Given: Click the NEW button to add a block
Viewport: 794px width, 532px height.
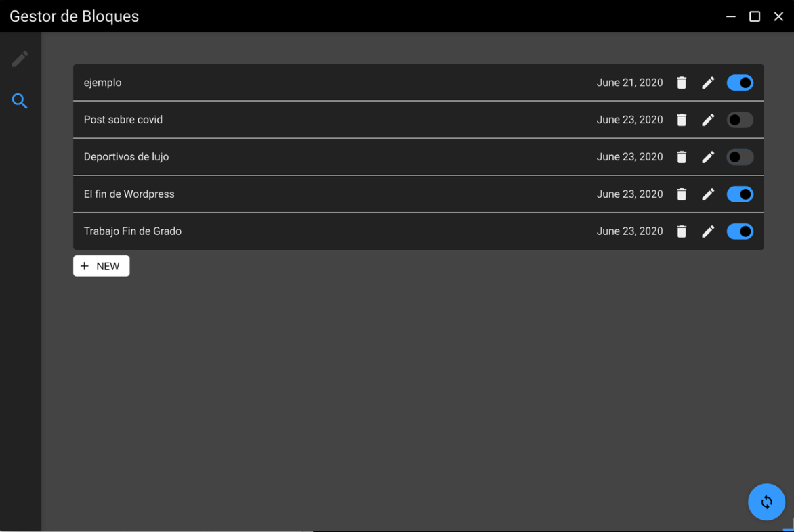Looking at the screenshot, I should [x=101, y=266].
